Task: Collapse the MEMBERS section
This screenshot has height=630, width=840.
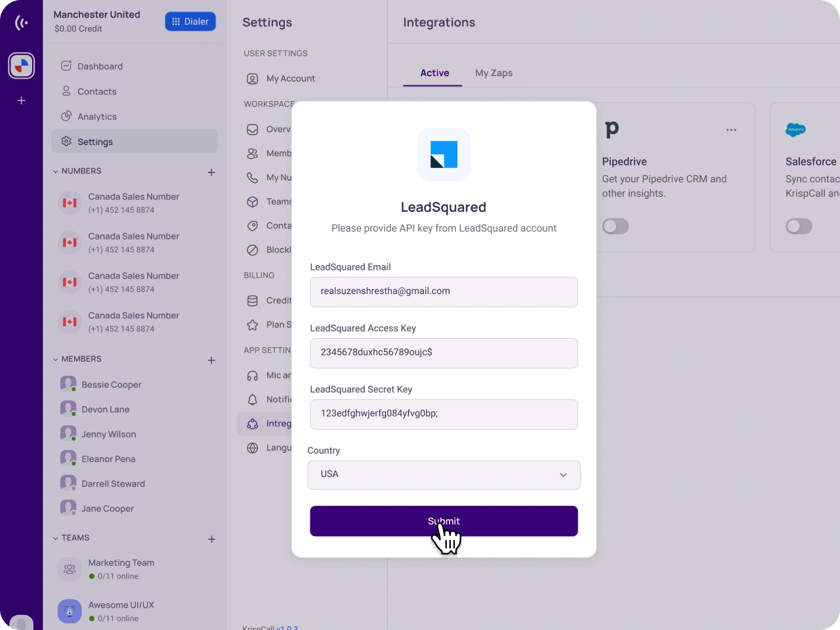Action: coord(56,359)
